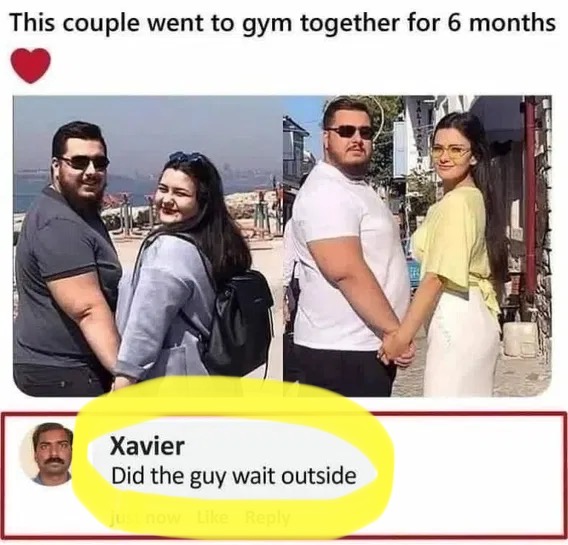Click the 'Just now' comment timestamp
Viewport: 568px width, 545px height.
coord(145,518)
